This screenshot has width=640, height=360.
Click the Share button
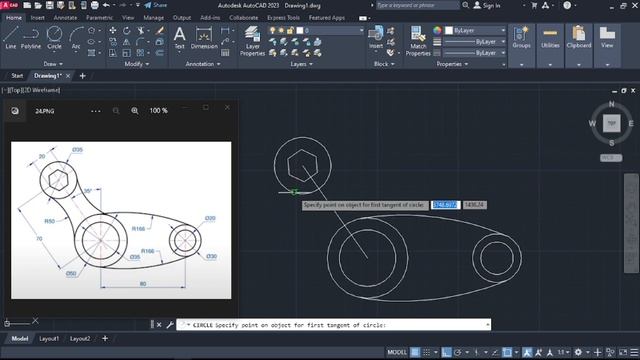(156, 5)
